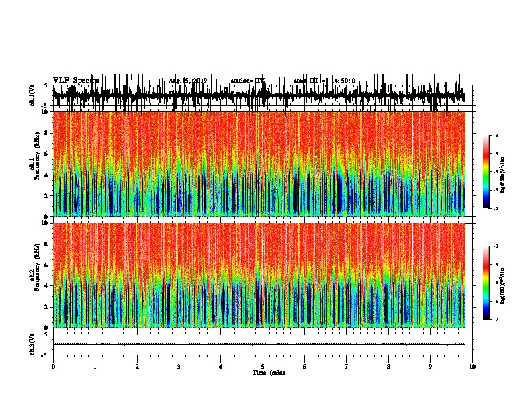
Task: Click the "8" kHz tick on ch.2 frequency axis
Action: (x=47, y=244)
